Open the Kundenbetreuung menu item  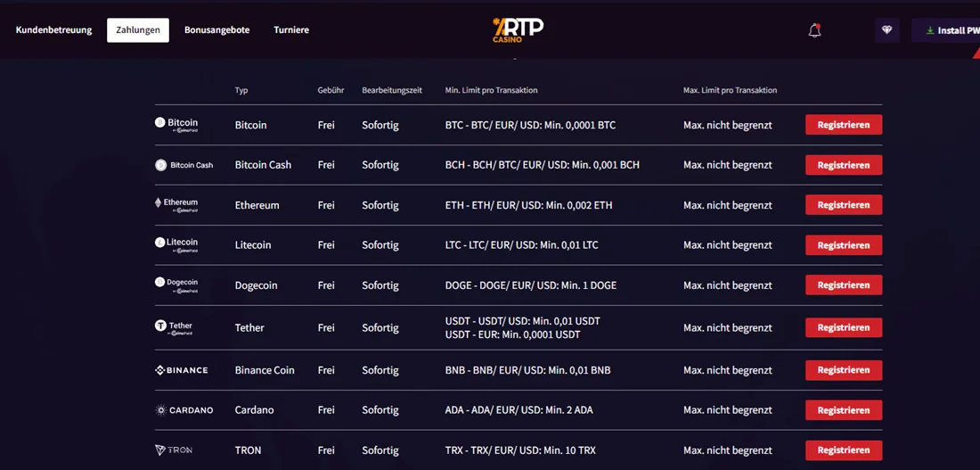pyautogui.click(x=53, y=30)
